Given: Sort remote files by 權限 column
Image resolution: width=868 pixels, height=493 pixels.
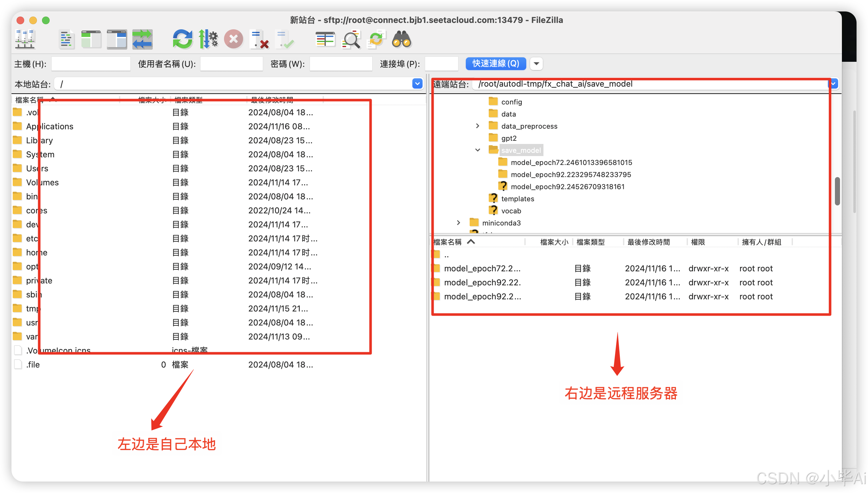Looking at the screenshot, I should tap(698, 242).
